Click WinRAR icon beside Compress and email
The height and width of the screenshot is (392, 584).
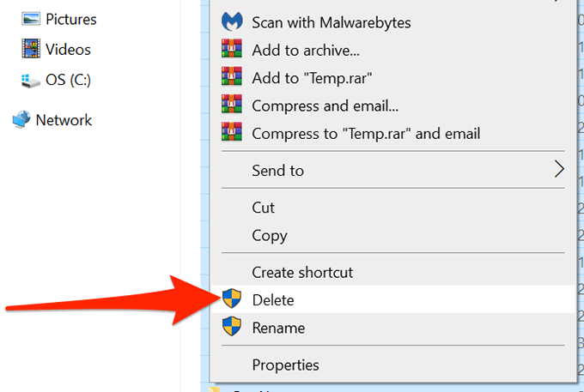pos(231,106)
